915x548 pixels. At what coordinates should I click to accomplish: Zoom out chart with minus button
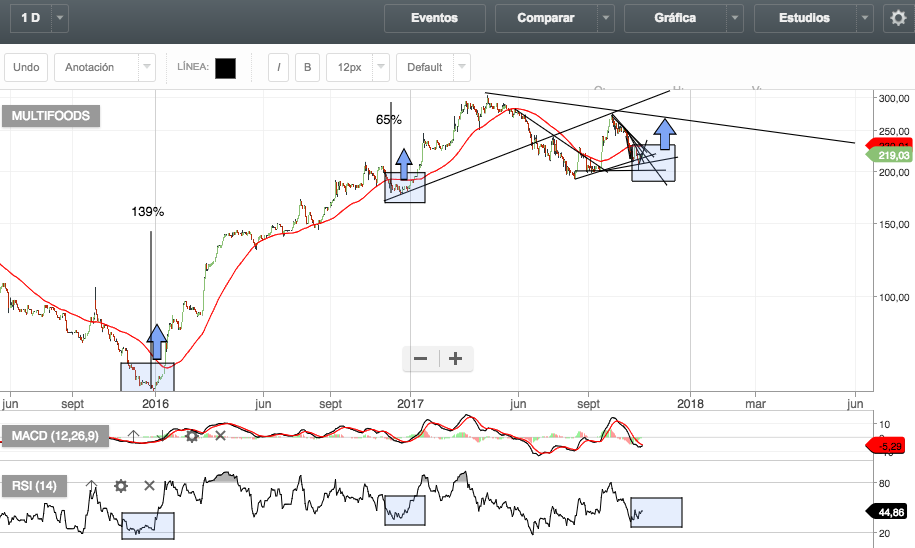[421, 358]
